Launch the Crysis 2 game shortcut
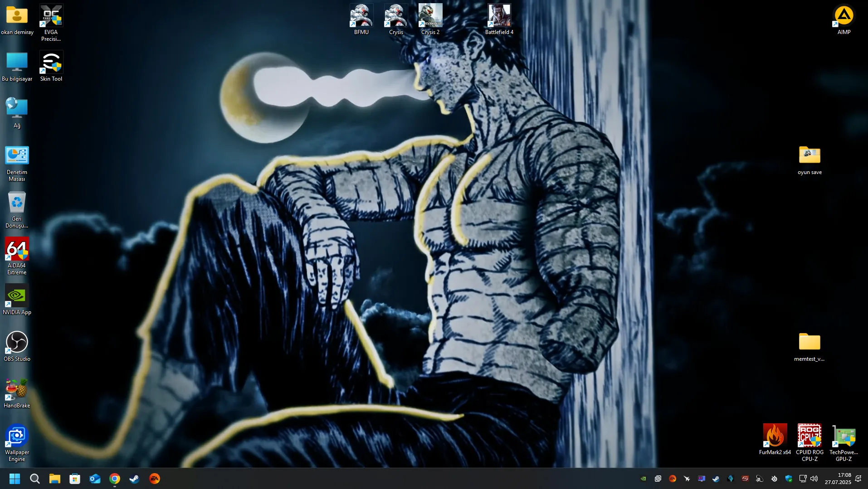This screenshot has height=489, width=868. (x=430, y=20)
